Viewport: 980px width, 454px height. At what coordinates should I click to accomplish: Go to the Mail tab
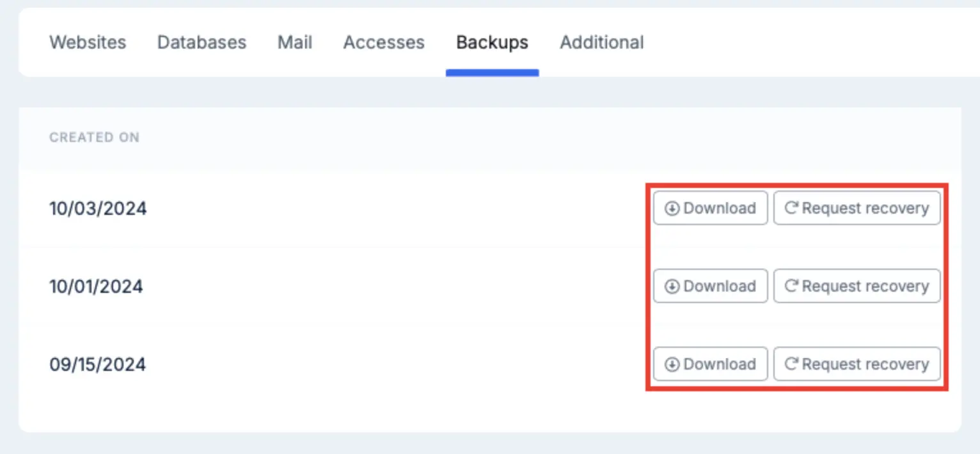click(x=295, y=42)
